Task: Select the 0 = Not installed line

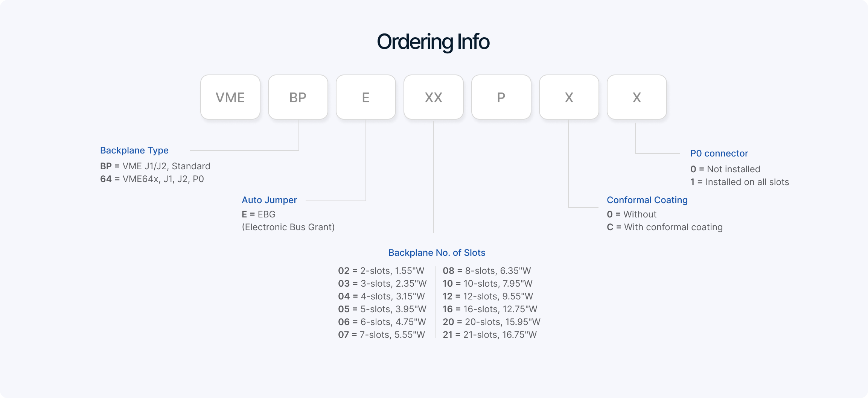Action: pos(725,169)
